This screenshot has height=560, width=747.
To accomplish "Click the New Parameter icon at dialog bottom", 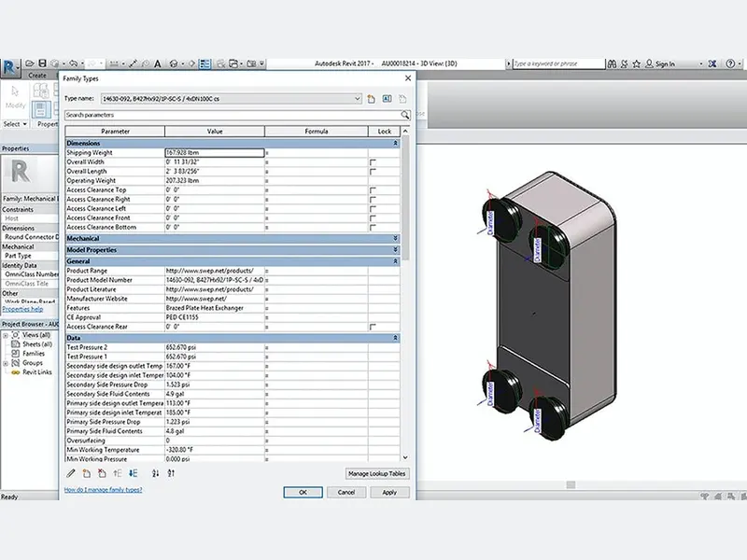I will (x=86, y=473).
